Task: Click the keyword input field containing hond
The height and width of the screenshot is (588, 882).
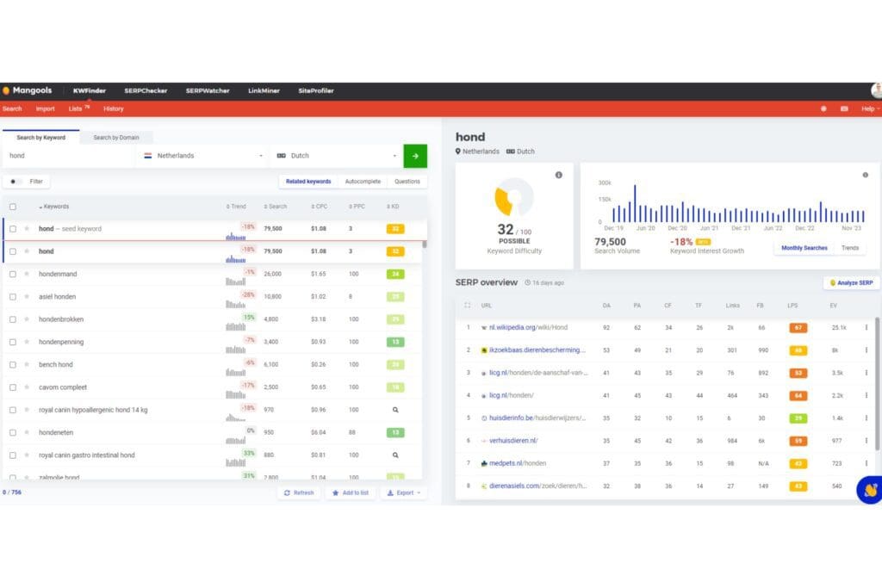Action: (x=69, y=156)
